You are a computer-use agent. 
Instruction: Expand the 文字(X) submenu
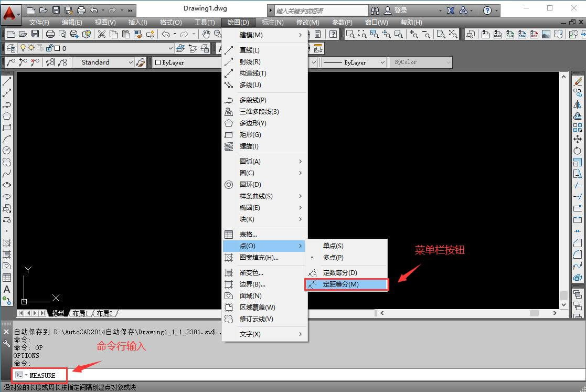coord(264,334)
